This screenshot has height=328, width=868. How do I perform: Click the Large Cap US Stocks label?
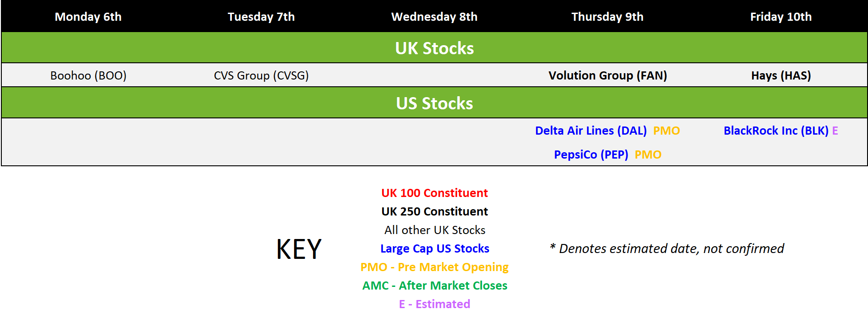click(434, 248)
